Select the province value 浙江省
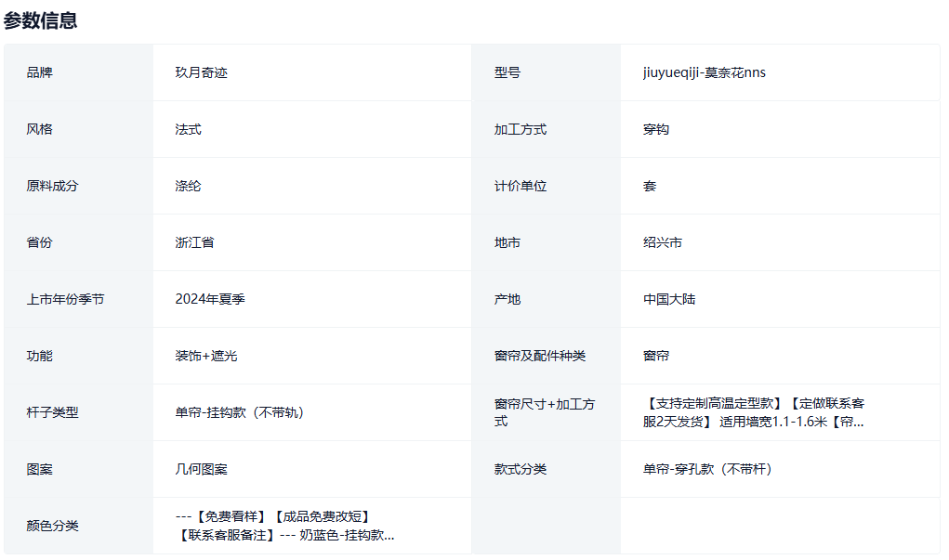949x560 pixels. [194, 242]
